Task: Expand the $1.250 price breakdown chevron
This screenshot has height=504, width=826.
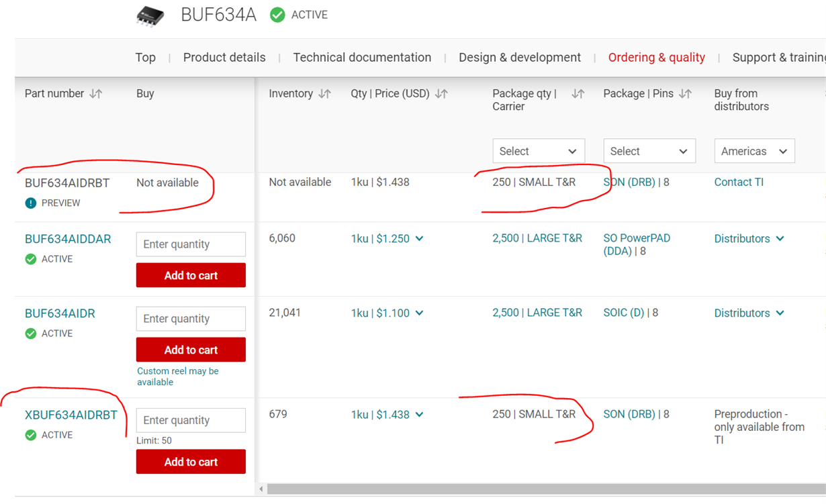Action: click(x=419, y=239)
